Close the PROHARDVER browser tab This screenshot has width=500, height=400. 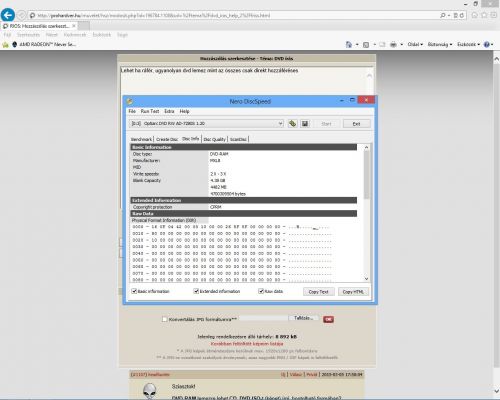click(74, 26)
